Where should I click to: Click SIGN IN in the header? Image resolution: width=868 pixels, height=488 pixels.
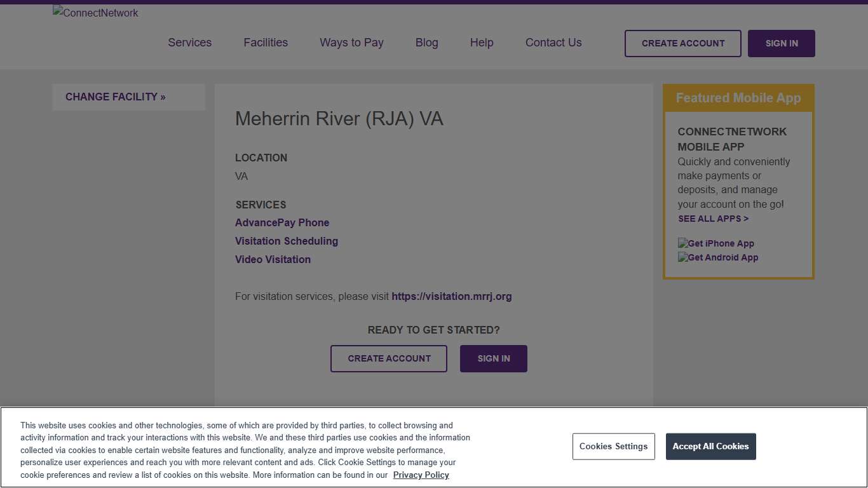point(781,43)
